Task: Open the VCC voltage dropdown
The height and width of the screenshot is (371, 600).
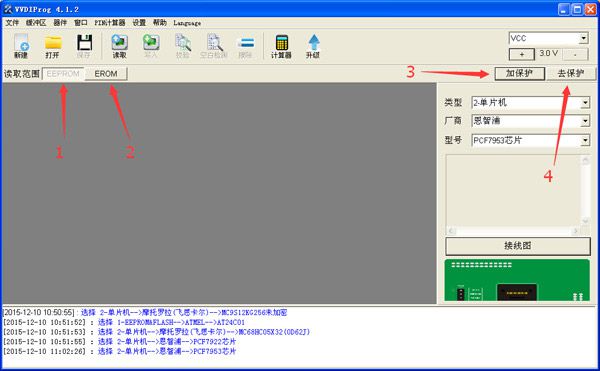Action: coord(583,38)
